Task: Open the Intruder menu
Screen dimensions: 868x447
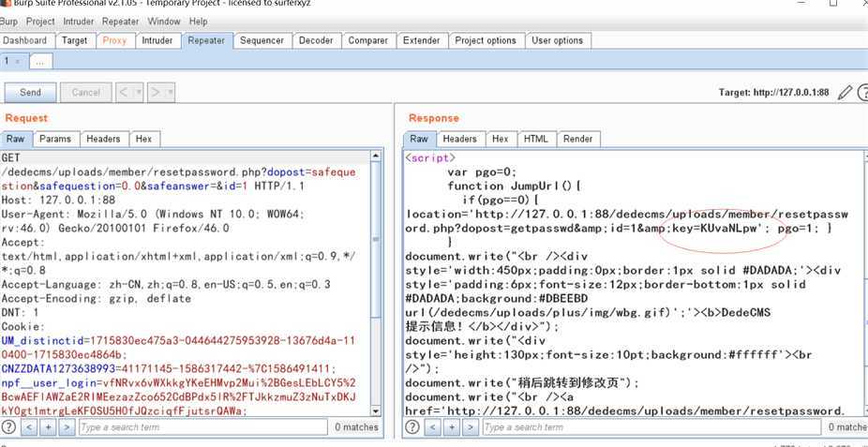Action: 78,22
